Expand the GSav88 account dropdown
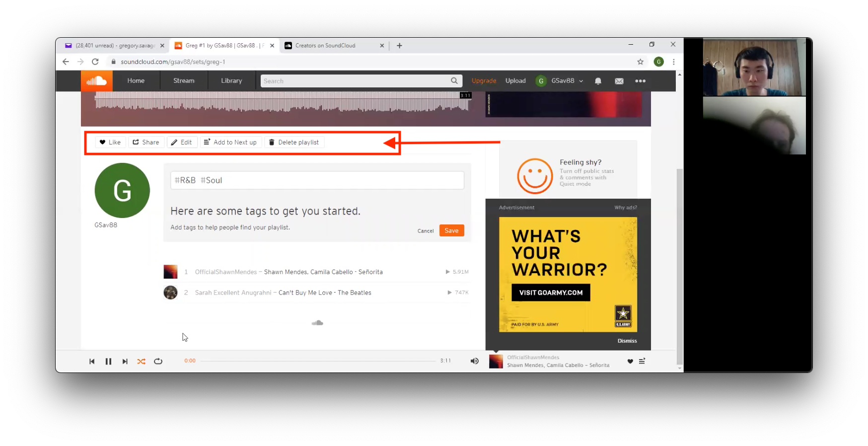This screenshot has width=868, height=446. click(x=560, y=81)
